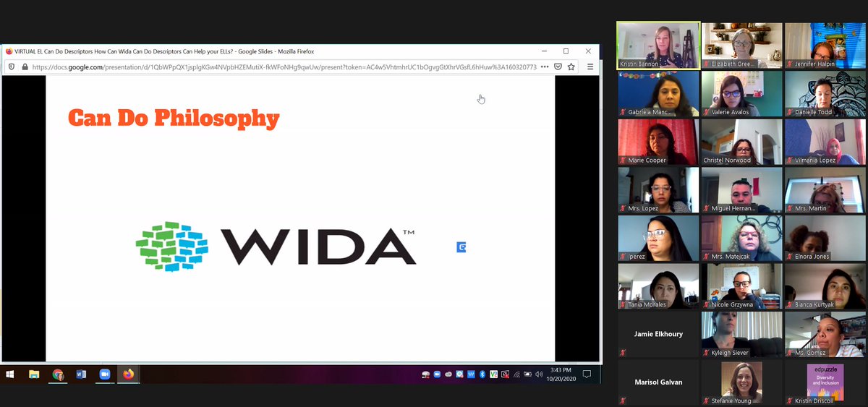Click muted mic icon on Mrs. Lopez tile

(623, 208)
